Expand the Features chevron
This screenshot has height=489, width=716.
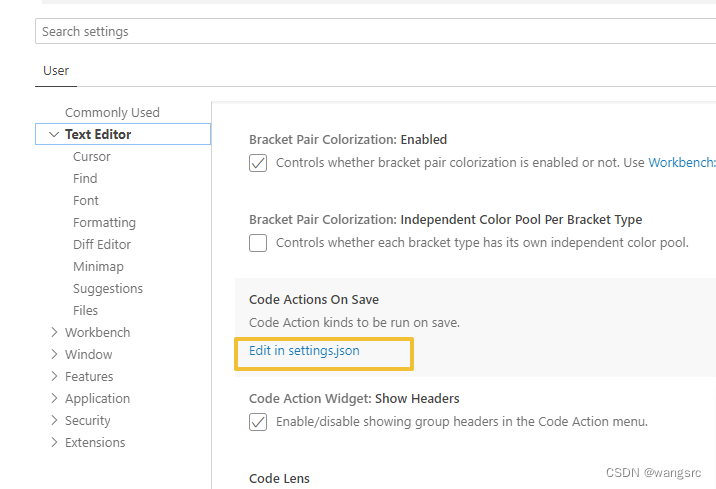click(x=54, y=376)
